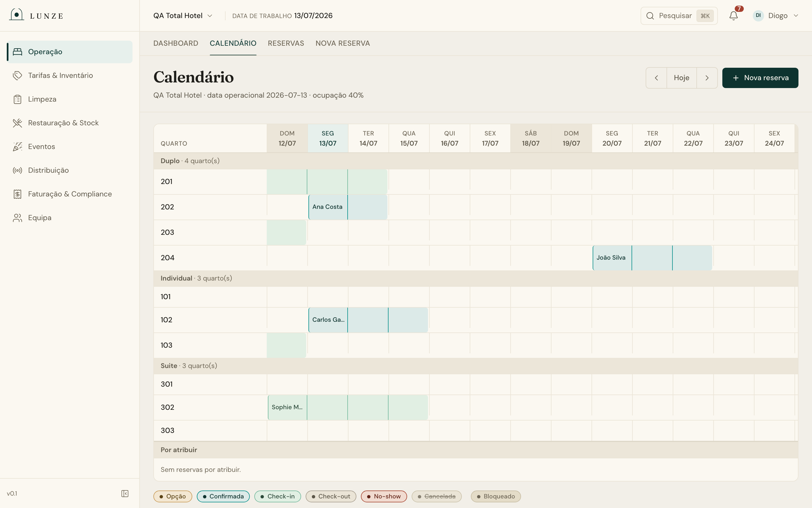Click the search magnifier icon
Screen dimensions: 812x508
tap(650, 16)
